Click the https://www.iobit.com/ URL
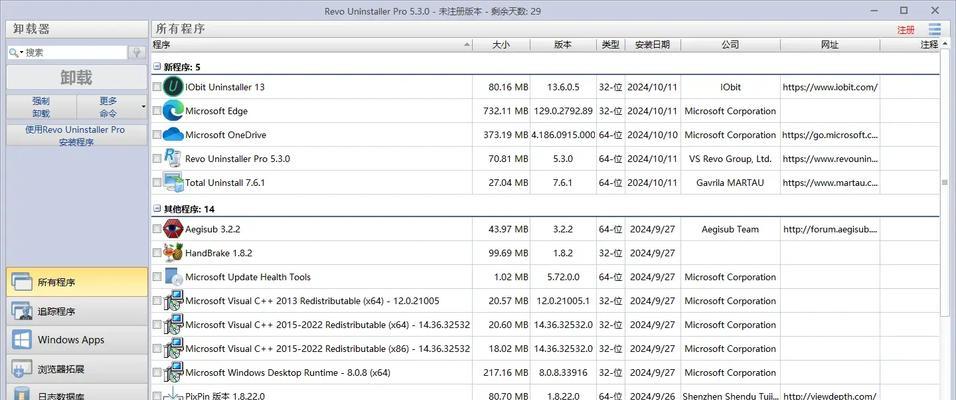The height and width of the screenshot is (400, 956). [x=830, y=87]
